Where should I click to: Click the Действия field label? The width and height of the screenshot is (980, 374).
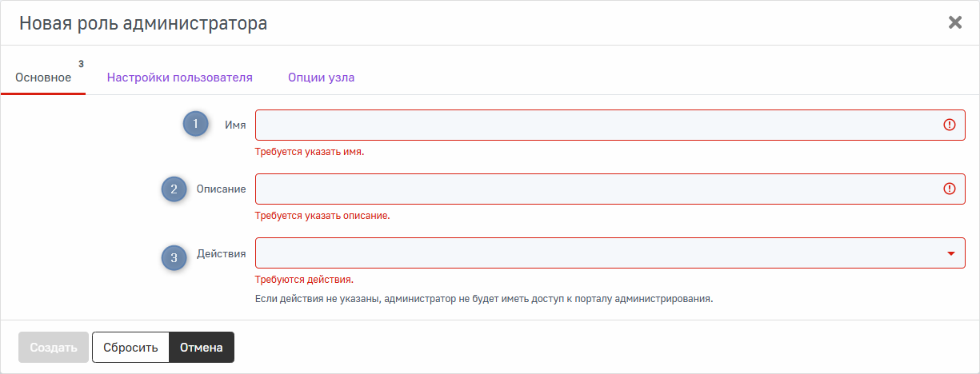point(222,253)
